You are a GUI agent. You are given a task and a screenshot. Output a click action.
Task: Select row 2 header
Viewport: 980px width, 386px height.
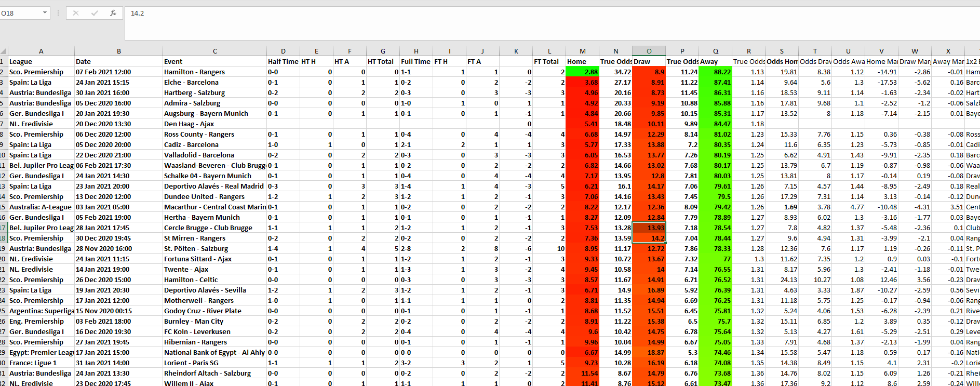(x=4, y=72)
